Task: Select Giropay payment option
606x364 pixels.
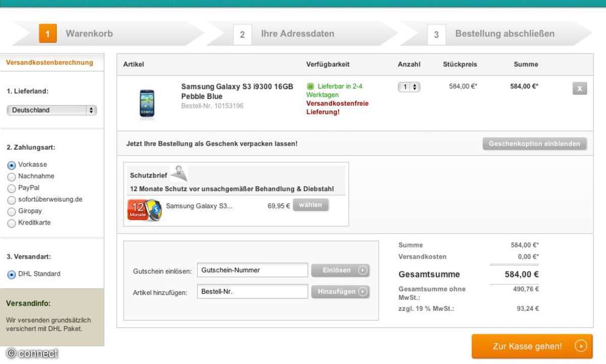Action: tap(12, 211)
